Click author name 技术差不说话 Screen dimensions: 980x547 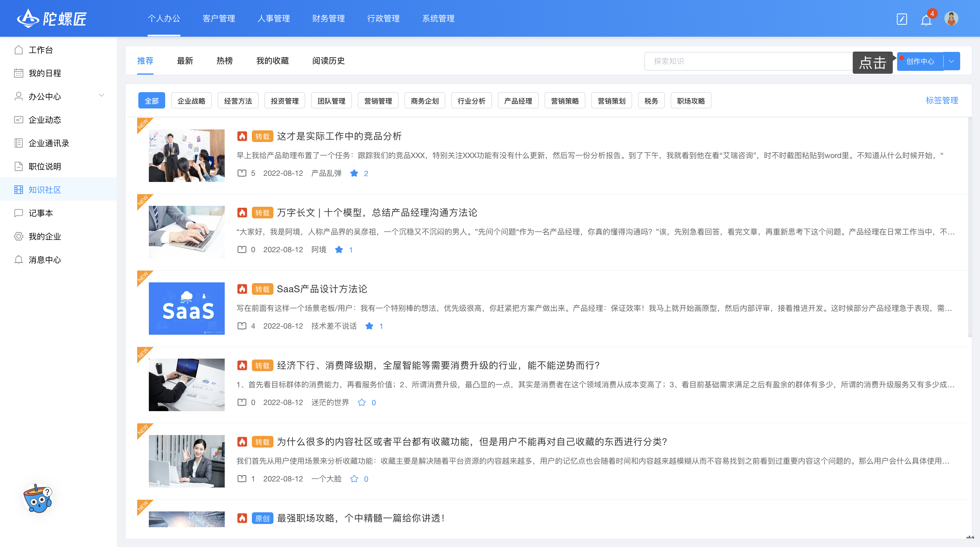(334, 326)
